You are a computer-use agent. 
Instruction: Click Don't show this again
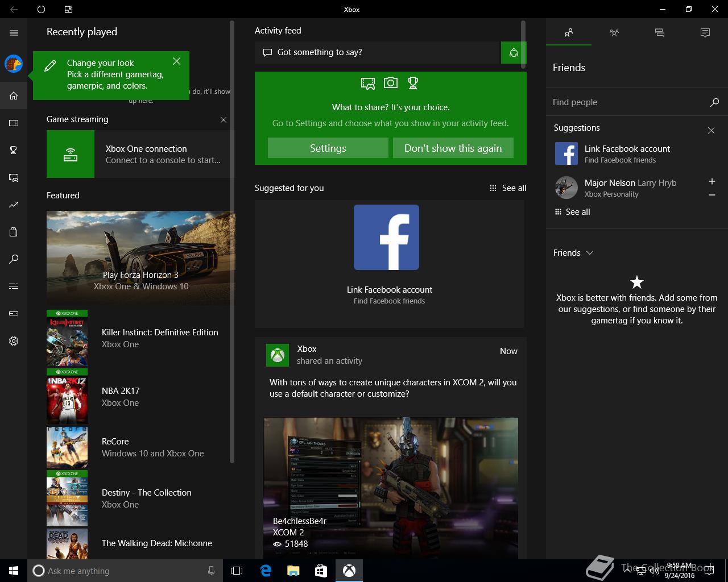[453, 148]
